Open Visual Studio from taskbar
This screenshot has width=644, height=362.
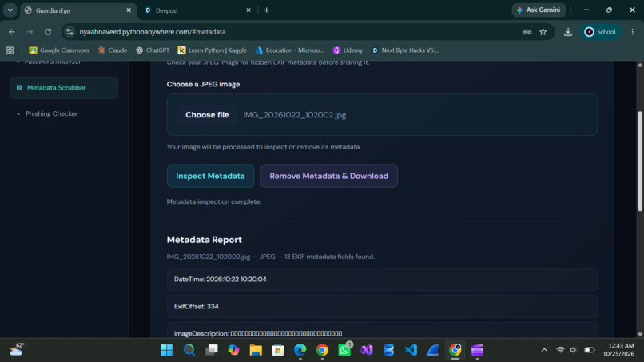(367, 350)
